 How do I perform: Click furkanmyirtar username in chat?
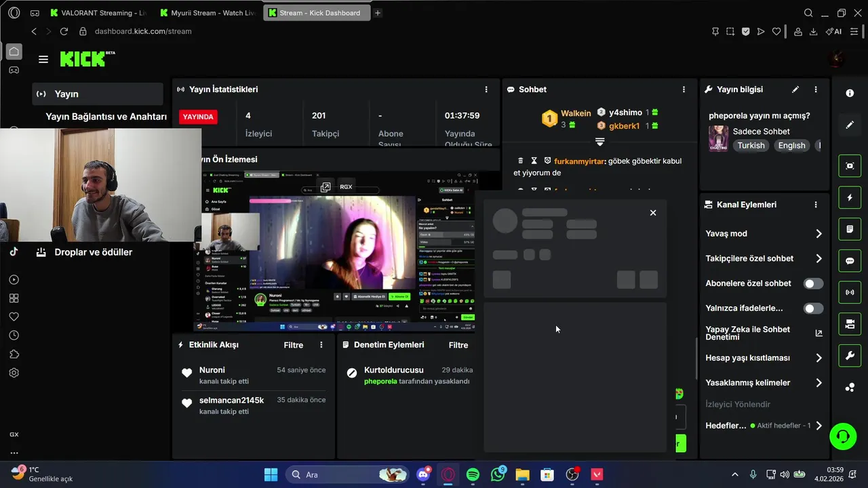click(x=580, y=161)
